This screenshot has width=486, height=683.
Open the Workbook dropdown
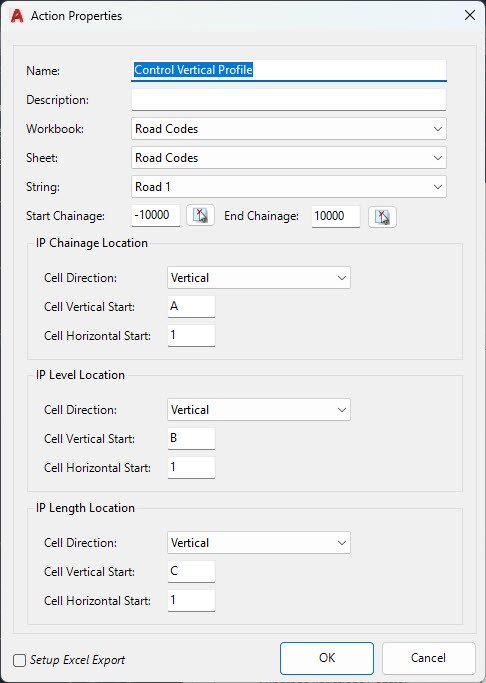[289, 129]
